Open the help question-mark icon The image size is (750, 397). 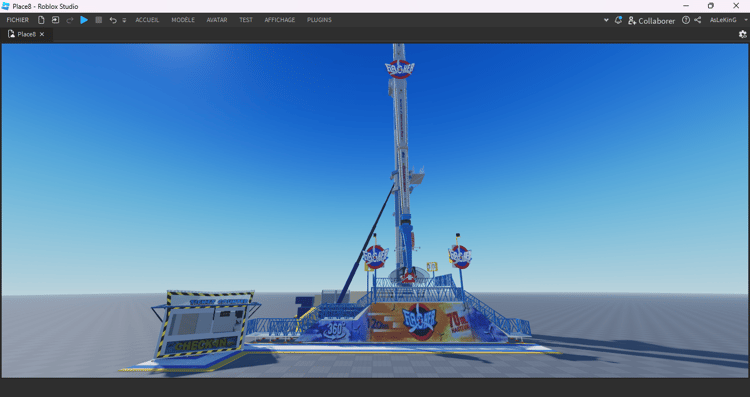[686, 20]
